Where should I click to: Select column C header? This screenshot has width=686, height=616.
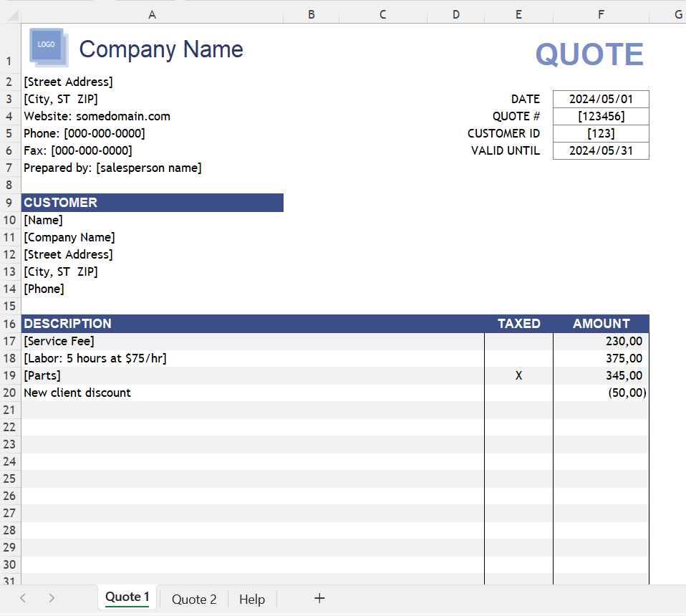coord(383,15)
